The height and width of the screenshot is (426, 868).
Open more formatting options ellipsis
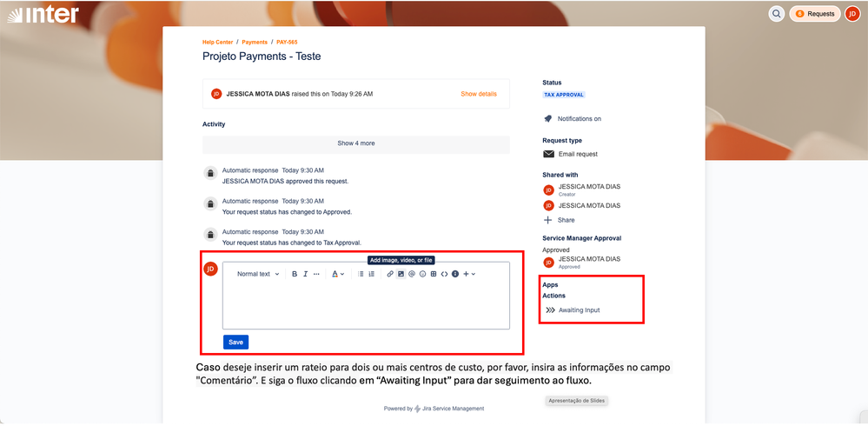tap(316, 274)
